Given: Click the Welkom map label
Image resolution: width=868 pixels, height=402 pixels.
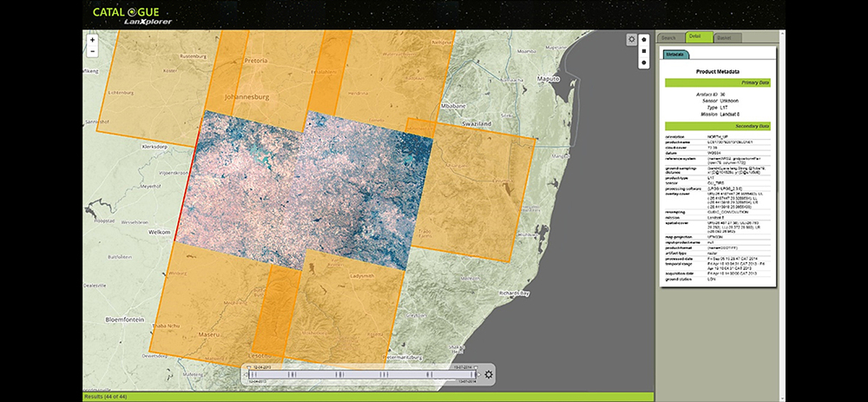Looking at the screenshot, I should pos(159,232).
